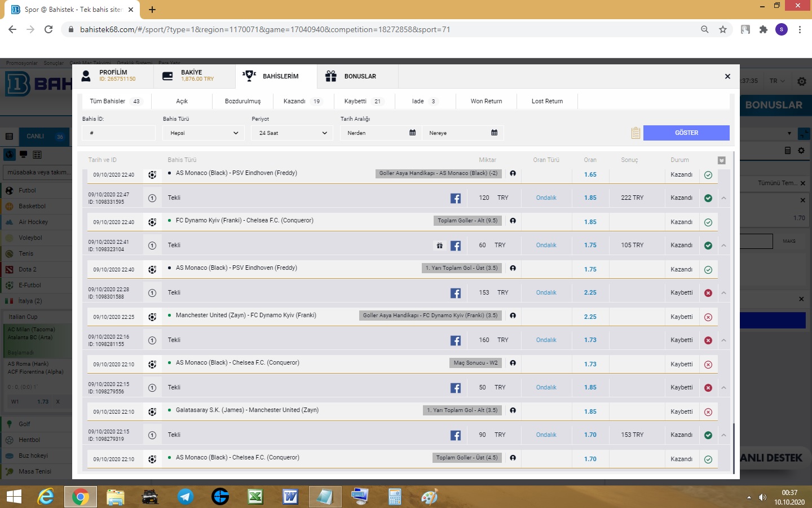Select the Won Return filter
The image size is (812, 508).
[486, 101]
